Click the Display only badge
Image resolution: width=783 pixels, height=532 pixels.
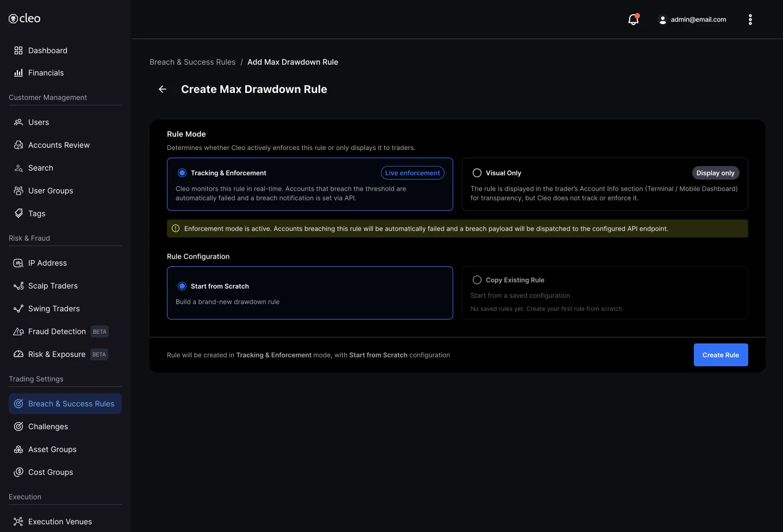click(715, 173)
